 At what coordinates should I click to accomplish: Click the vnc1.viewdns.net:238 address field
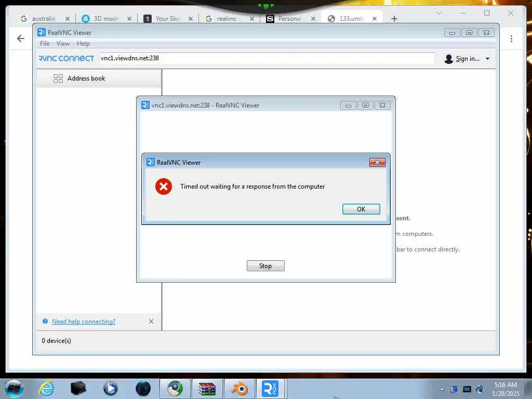point(267,58)
